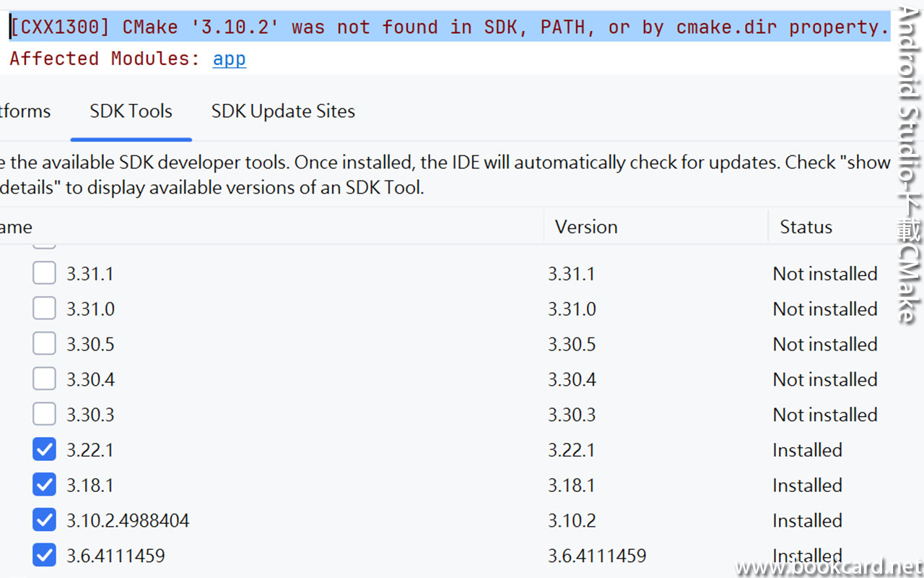This screenshot has height=578, width=924.
Task: Click the Version column header
Action: point(585,226)
